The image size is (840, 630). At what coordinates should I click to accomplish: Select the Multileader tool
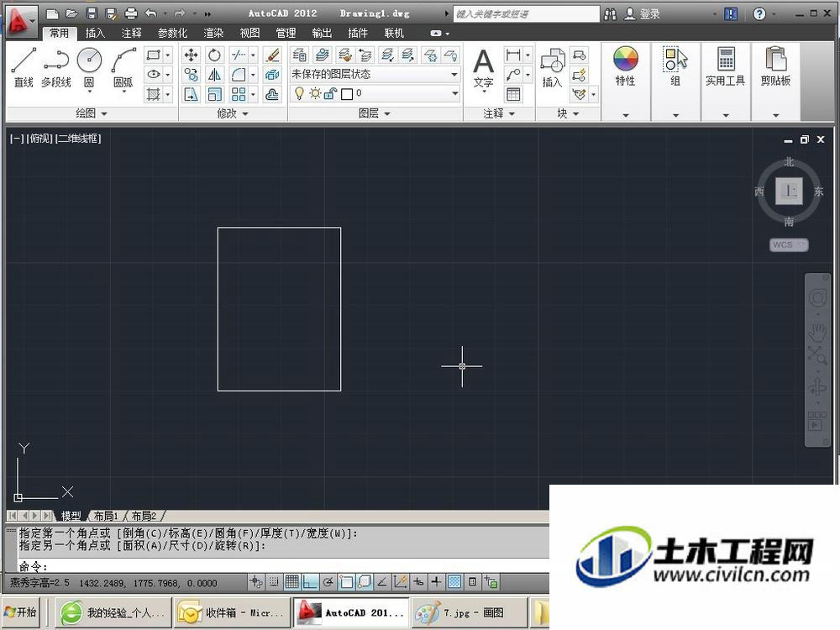point(513,75)
